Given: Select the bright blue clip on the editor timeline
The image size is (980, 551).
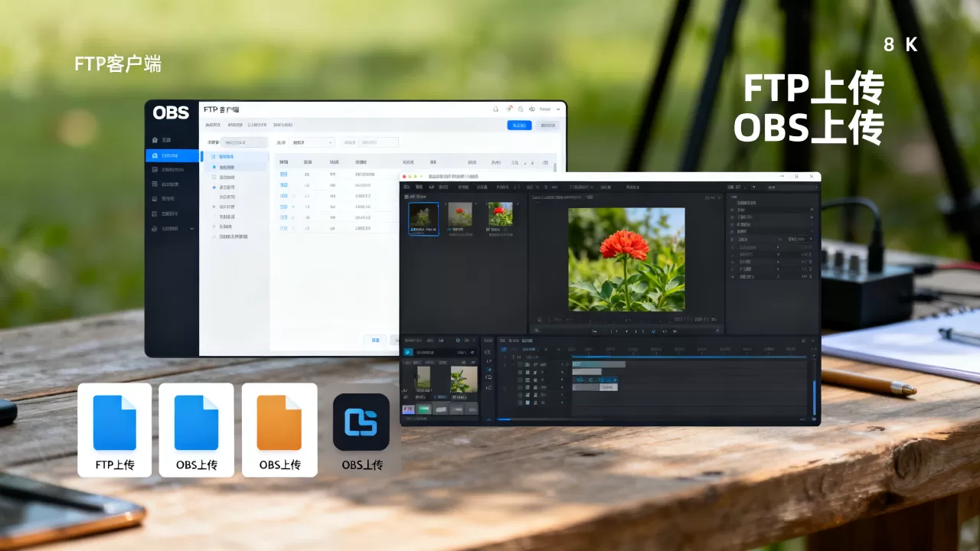Looking at the screenshot, I should [x=596, y=380].
